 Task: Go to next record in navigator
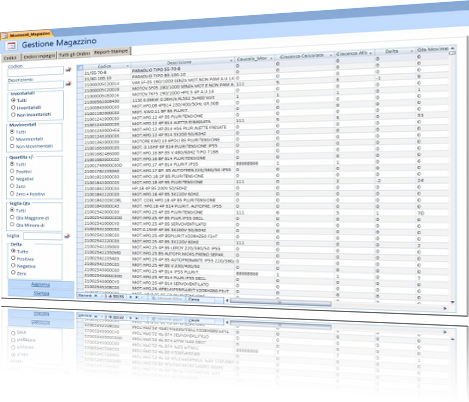point(131,296)
